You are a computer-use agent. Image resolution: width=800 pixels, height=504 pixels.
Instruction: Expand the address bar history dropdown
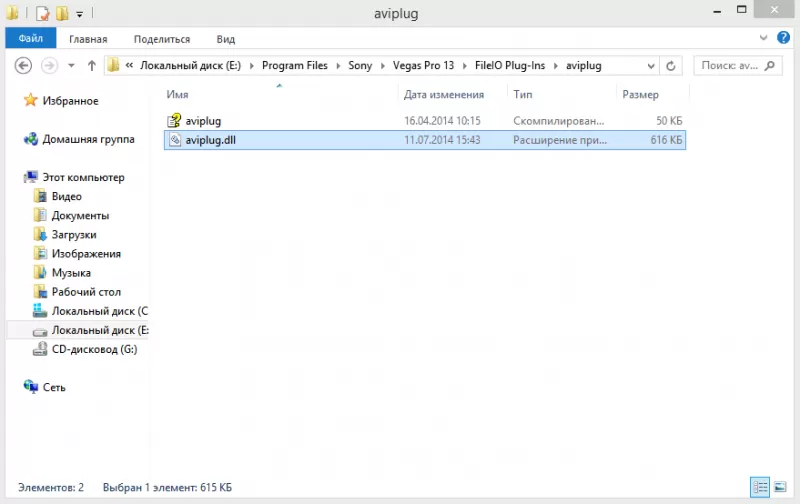651,66
